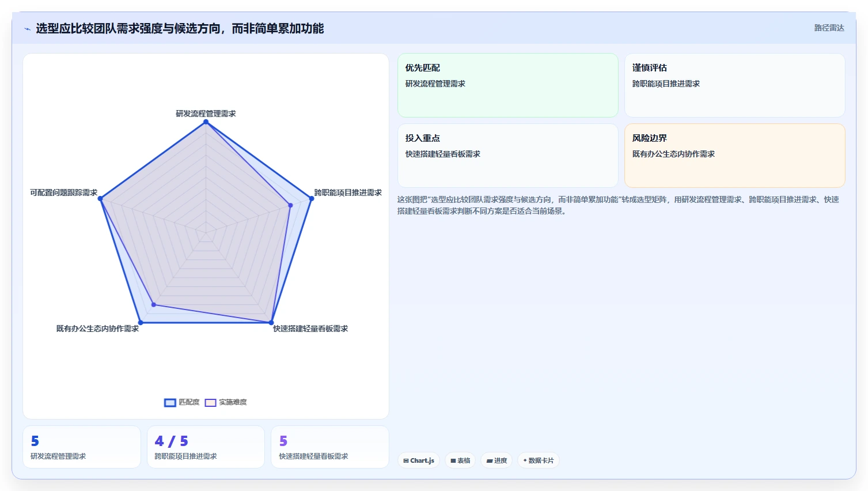This screenshot has width=868, height=491.
Task: Select the 研发流程管理需求 stat card with value 5
Action: (x=82, y=447)
